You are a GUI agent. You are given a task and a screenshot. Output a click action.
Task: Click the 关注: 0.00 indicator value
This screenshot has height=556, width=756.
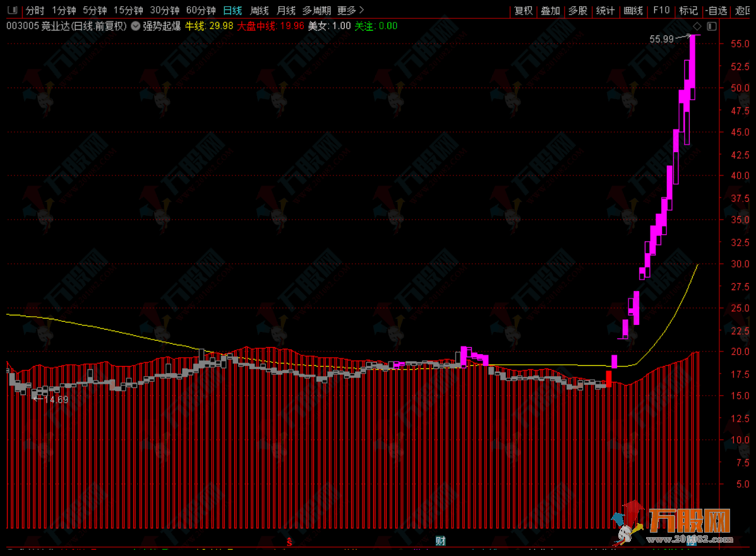pyautogui.click(x=376, y=26)
